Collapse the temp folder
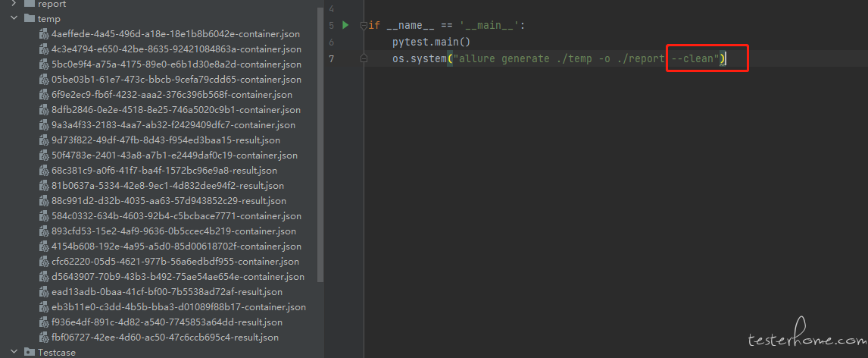The height and width of the screenshot is (358, 868). click(x=14, y=18)
